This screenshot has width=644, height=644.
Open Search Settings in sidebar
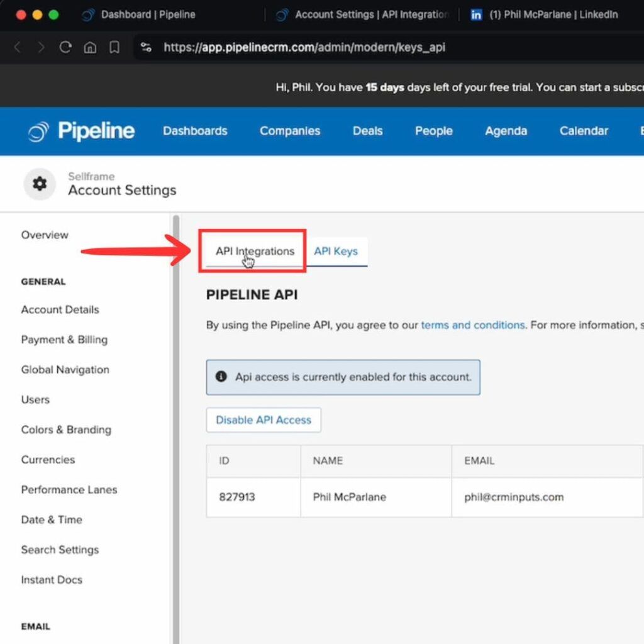60,550
